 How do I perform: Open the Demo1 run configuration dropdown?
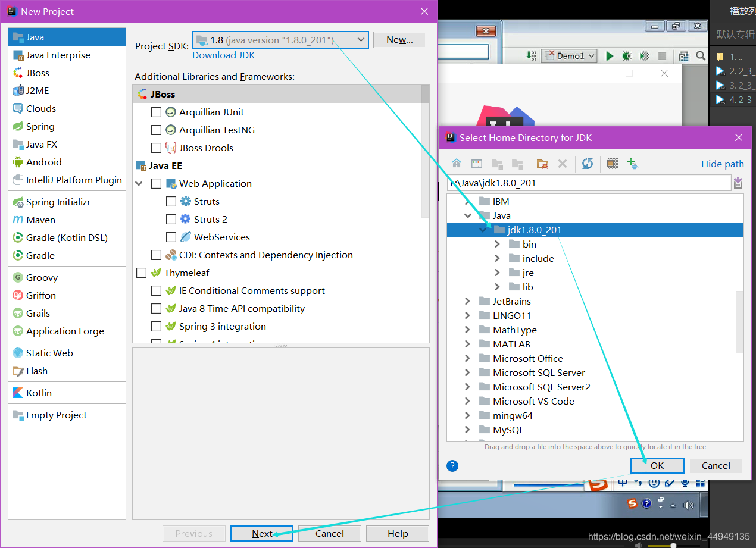pyautogui.click(x=568, y=55)
